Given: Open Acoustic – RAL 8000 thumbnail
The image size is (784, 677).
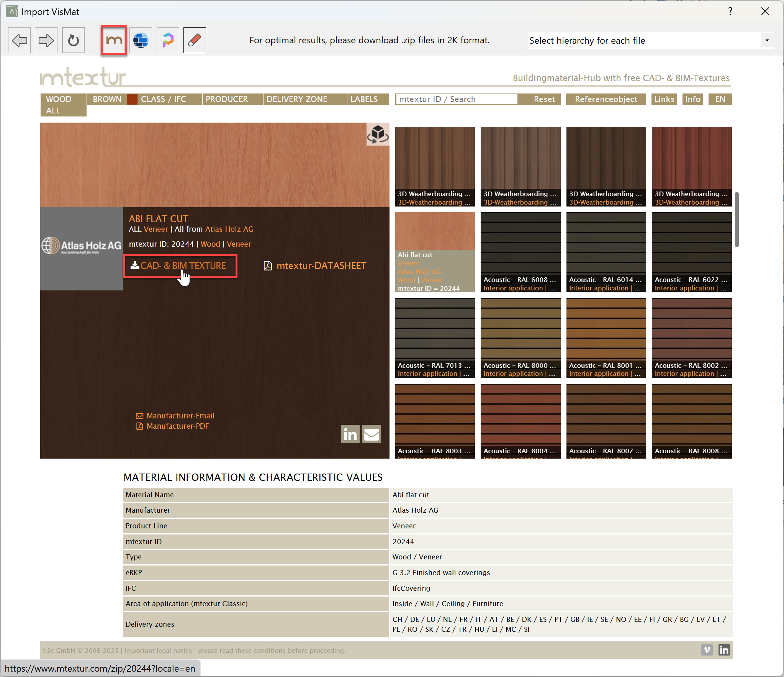Looking at the screenshot, I should [x=520, y=338].
